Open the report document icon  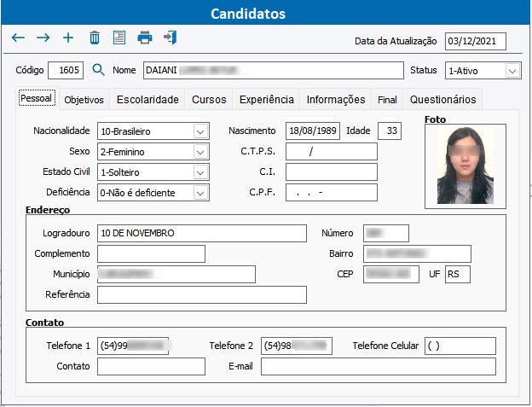pyautogui.click(x=119, y=38)
